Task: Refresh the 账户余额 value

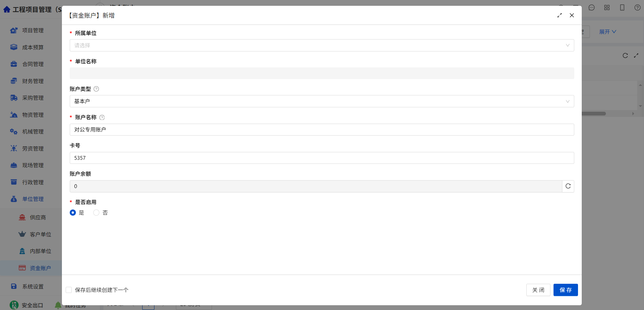Action: (568, 186)
